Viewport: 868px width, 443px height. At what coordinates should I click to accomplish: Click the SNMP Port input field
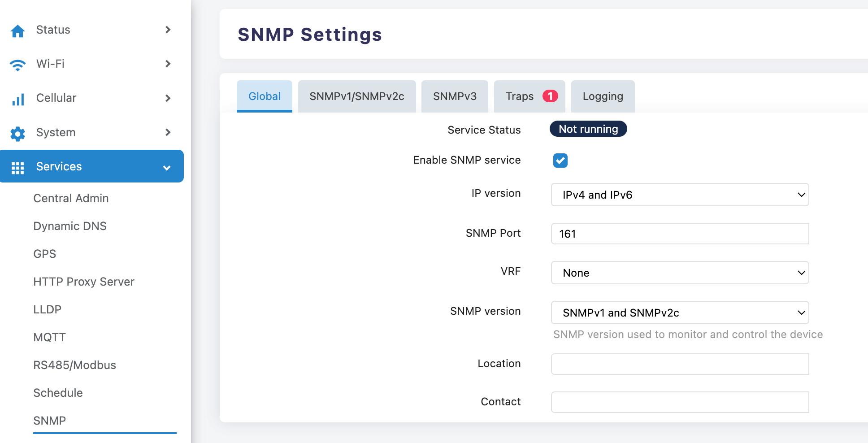click(680, 234)
